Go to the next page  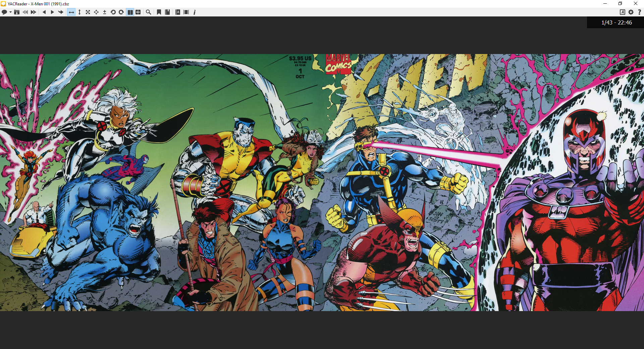click(x=52, y=12)
